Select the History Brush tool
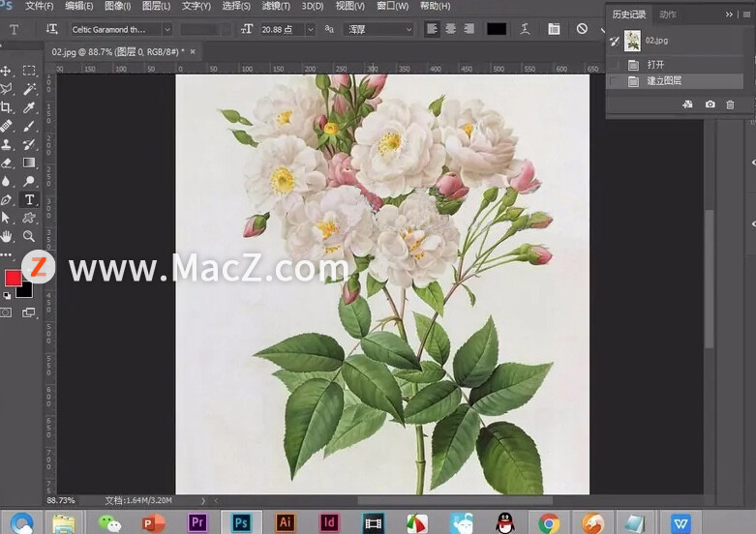756x534 pixels. pyautogui.click(x=29, y=144)
